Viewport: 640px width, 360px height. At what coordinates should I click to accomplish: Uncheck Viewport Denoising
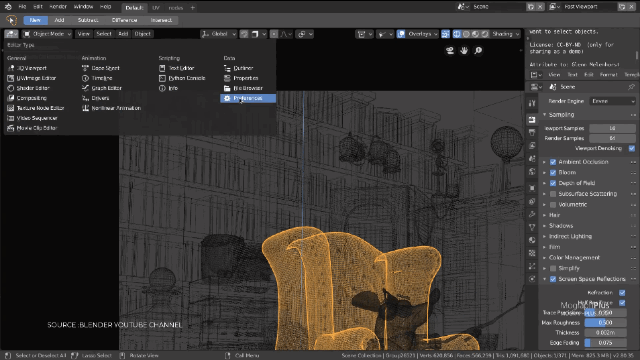tap(632, 148)
